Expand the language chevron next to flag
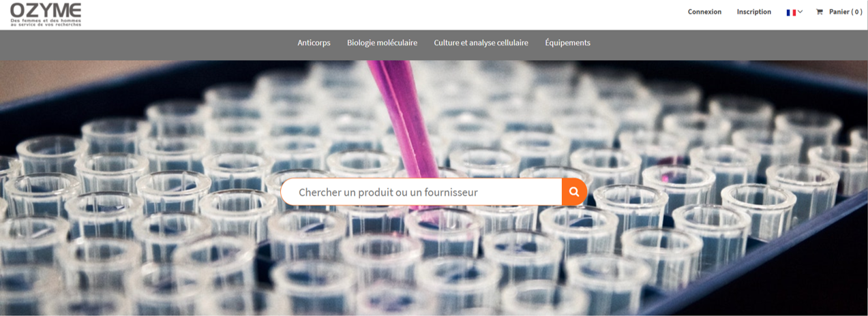Image resolution: width=868 pixels, height=316 pixels. tap(800, 12)
